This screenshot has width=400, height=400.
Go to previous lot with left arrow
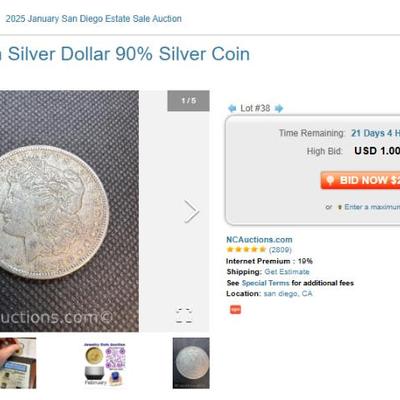click(232, 108)
